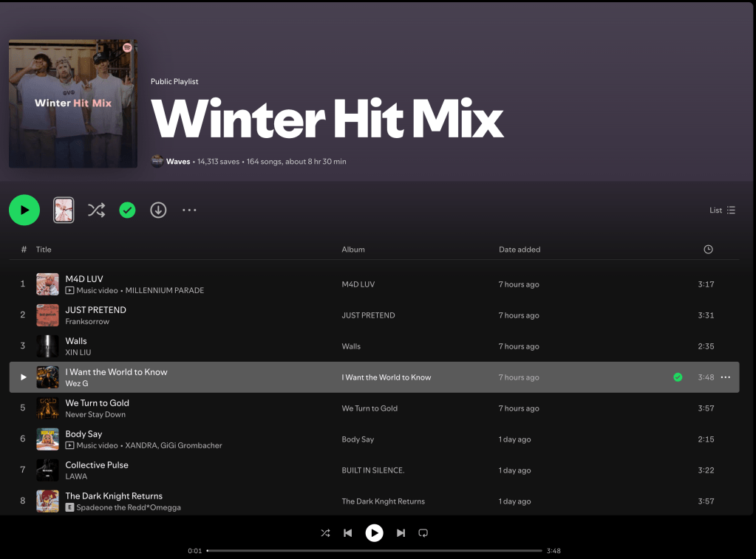Click the '14,313 saves' text
This screenshot has height=559, width=756.
click(x=219, y=162)
